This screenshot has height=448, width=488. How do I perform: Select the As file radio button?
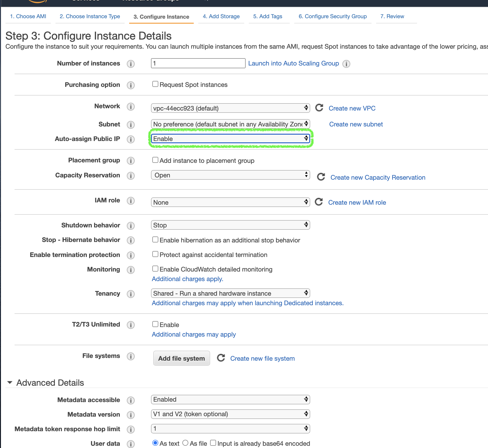click(186, 443)
